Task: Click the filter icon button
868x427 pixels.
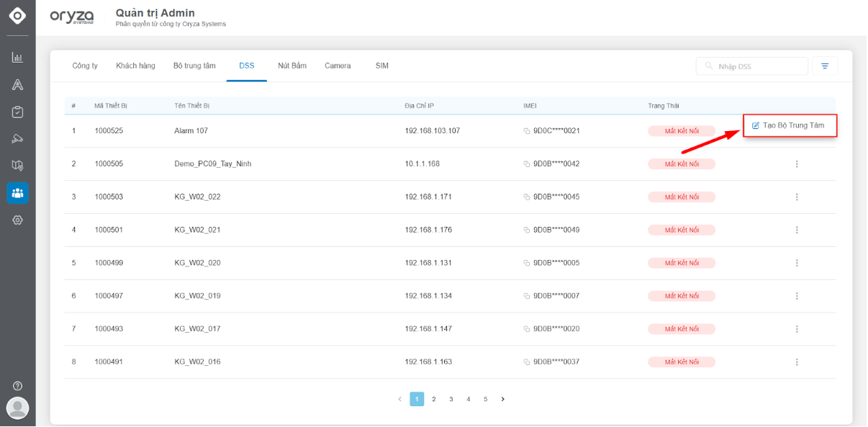Action: coord(825,66)
